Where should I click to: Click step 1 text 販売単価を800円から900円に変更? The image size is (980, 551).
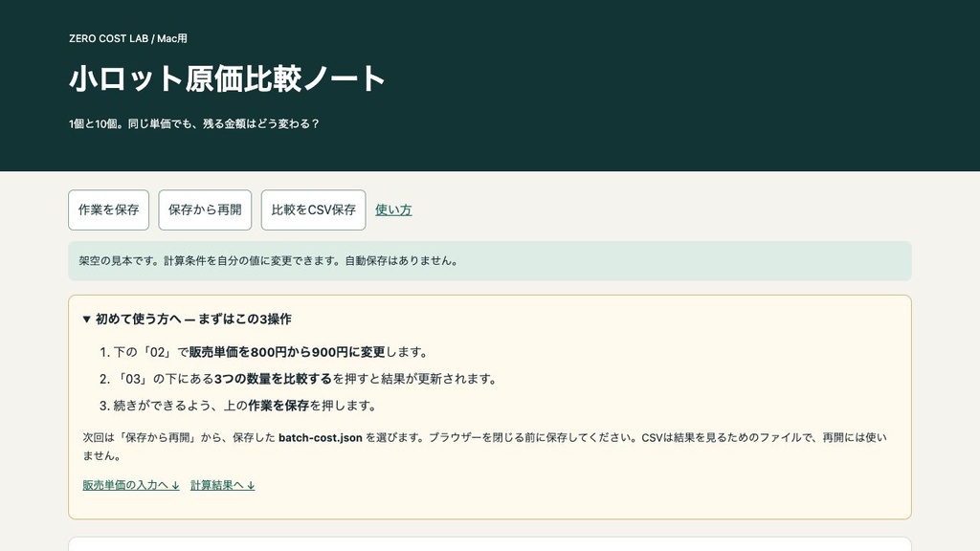pos(287,352)
